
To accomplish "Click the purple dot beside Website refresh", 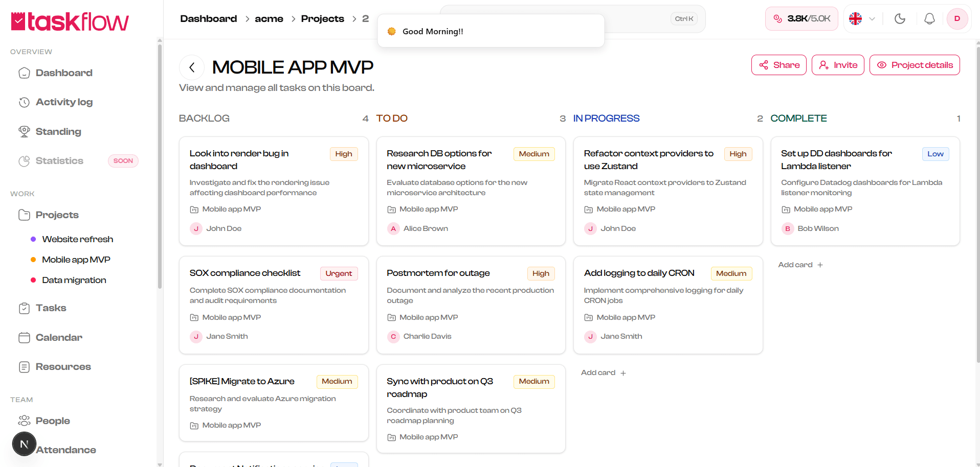I will click(x=33, y=239).
